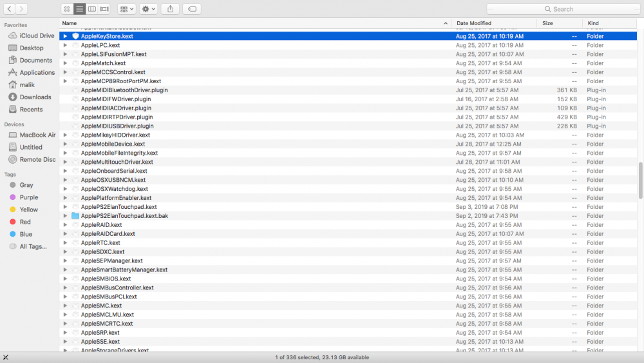Click the vertical scrollbar thumb
The image size is (644, 363).
click(x=640, y=181)
